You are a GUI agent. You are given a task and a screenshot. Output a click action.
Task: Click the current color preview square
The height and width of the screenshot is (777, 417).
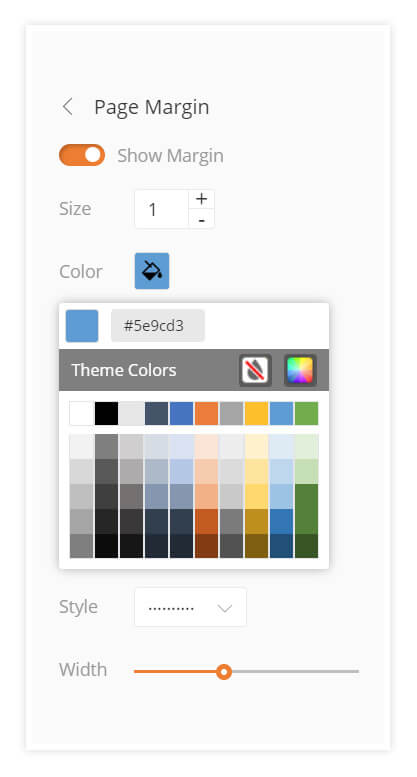click(x=82, y=326)
